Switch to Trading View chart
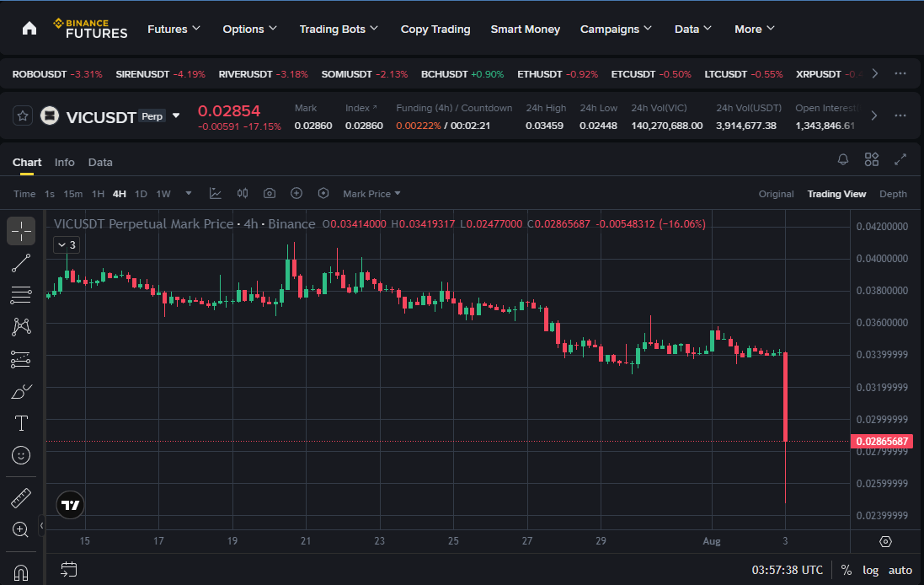 pyautogui.click(x=836, y=193)
